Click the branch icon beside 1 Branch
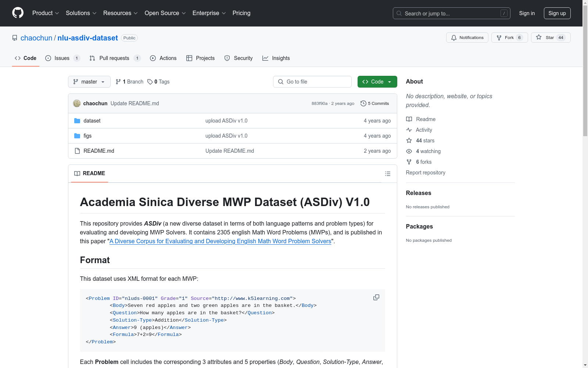The image size is (588, 368). click(118, 82)
